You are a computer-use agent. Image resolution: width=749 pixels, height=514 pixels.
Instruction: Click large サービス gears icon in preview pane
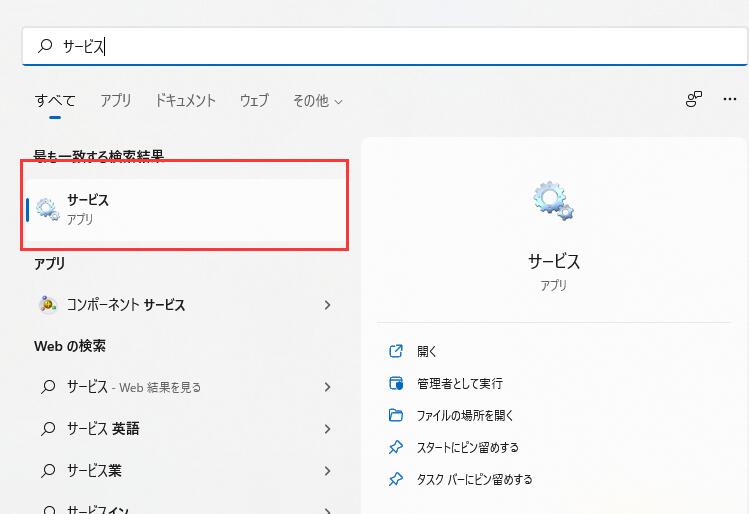pyautogui.click(x=553, y=201)
